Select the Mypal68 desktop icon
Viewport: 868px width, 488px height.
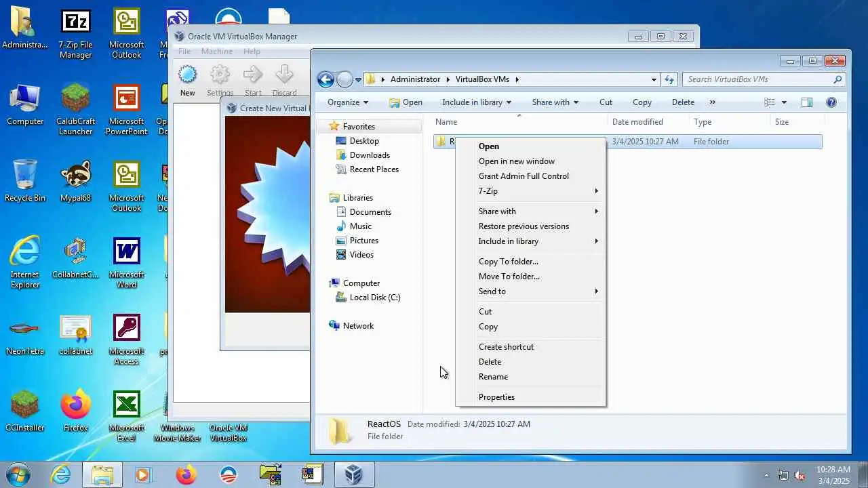tap(75, 182)
